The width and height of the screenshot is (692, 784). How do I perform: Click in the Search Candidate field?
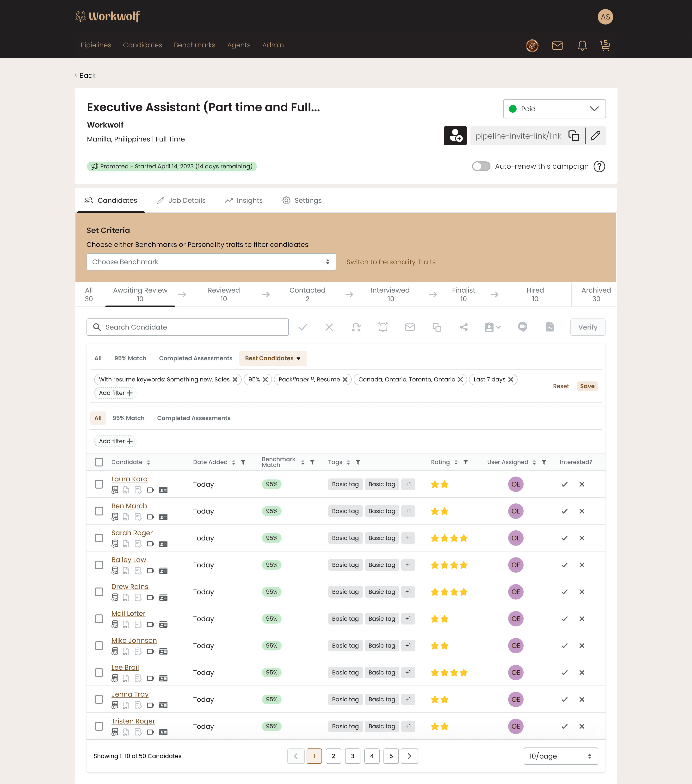coord(188,327)
